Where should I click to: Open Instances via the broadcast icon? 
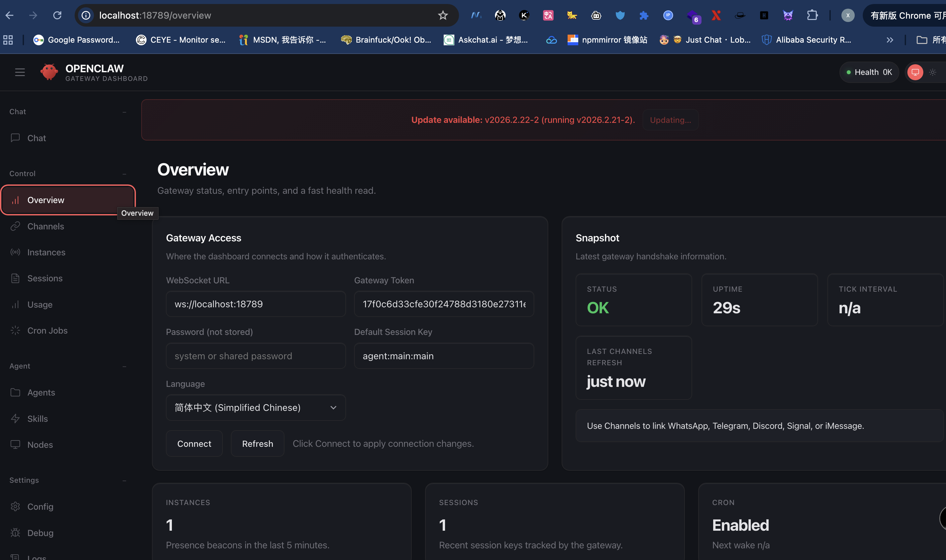15,252
